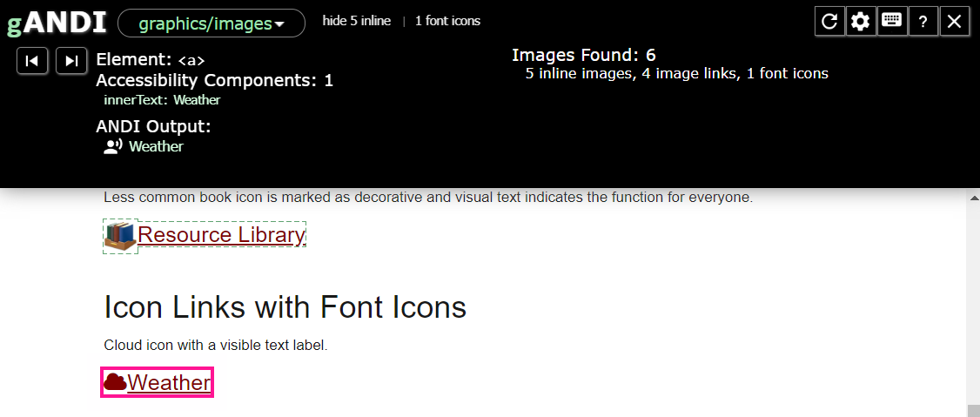Click the innerText: Weather component
Image resolution: width=980 pixels, height=417 pixels.
[162, 100]
